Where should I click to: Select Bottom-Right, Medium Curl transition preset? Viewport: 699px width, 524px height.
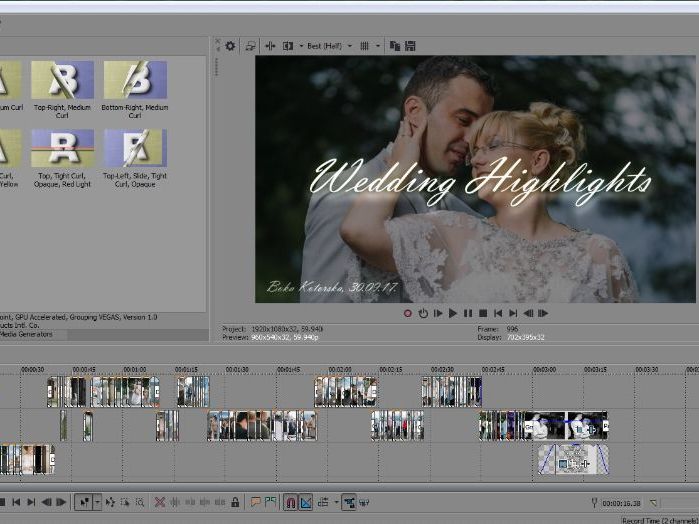pyautogui.click(x=135, y=90)
